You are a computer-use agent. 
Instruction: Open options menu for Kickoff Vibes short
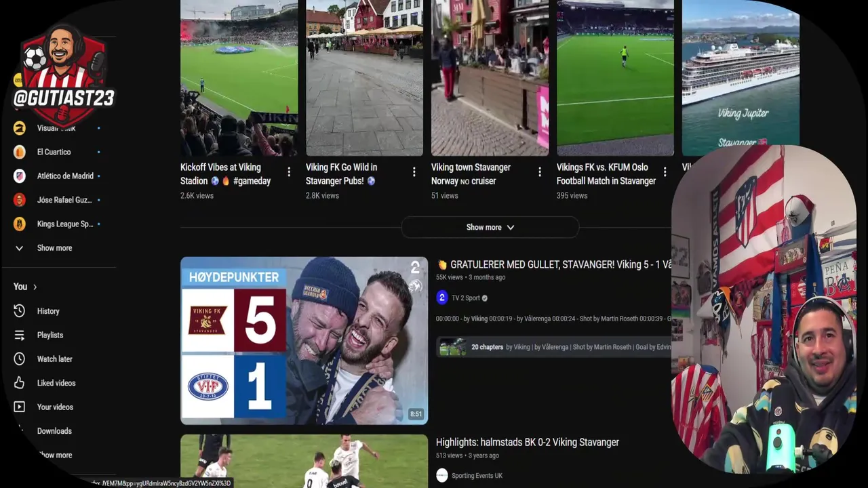pos(289,172)
